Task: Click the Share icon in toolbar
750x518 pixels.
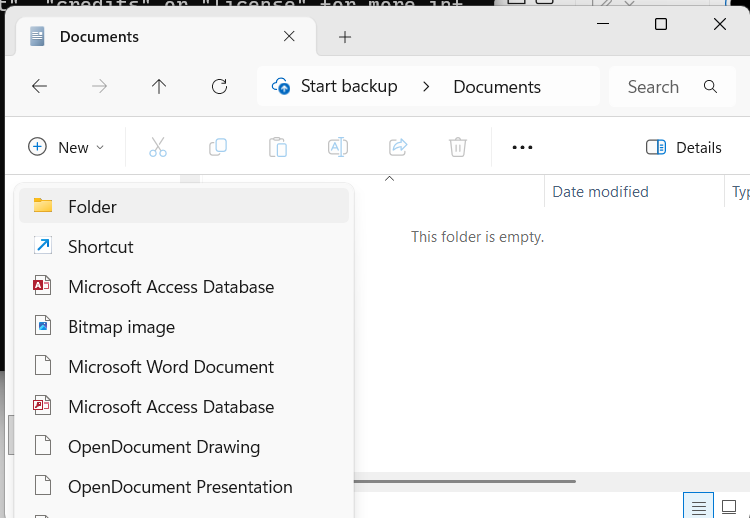Action: pos(398,147)
